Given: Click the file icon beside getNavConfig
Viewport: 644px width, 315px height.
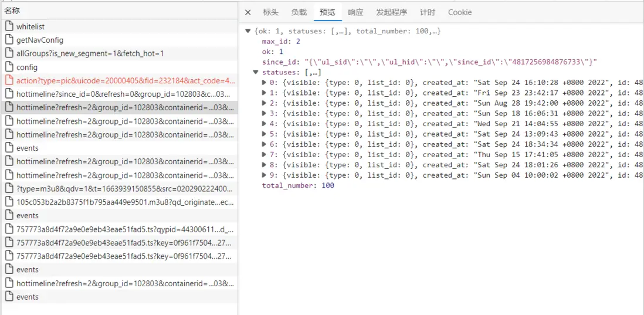Looking at the screenshot, I should point(9,40).
